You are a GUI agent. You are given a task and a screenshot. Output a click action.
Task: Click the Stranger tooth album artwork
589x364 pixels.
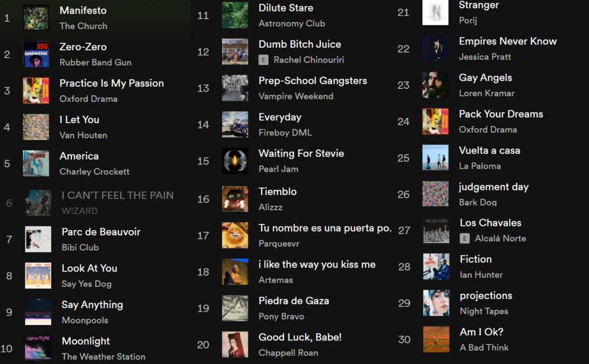point(435,13)
